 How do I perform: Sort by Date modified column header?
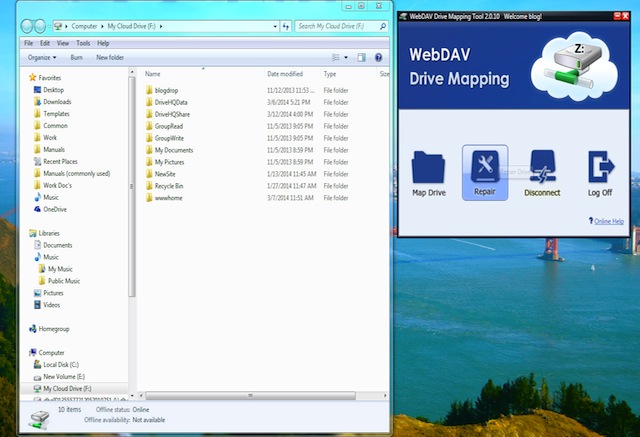click(285, 74)
